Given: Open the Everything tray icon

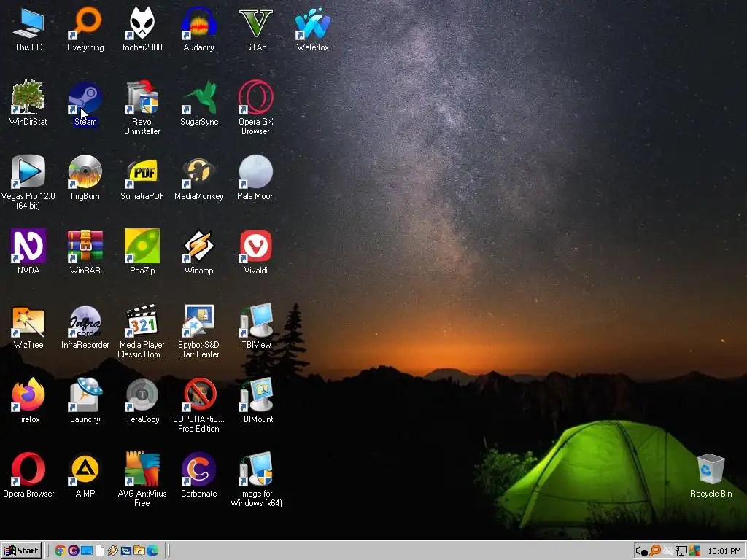Looking at the screenshot, I should (x=656, y=551).
